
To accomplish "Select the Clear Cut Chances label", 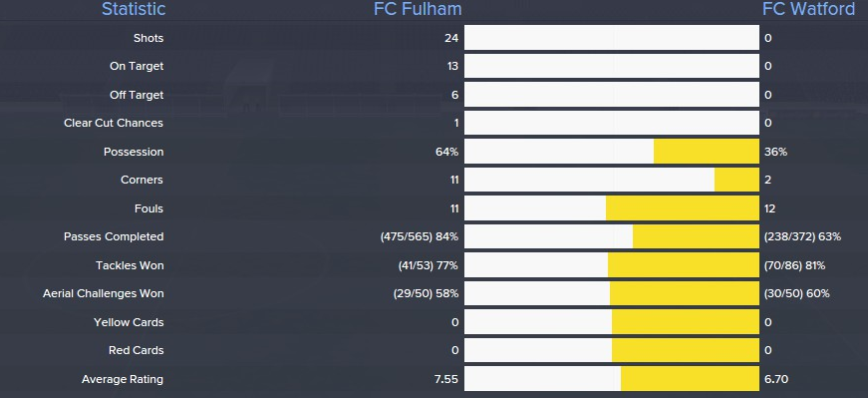I will coord(114,123).
